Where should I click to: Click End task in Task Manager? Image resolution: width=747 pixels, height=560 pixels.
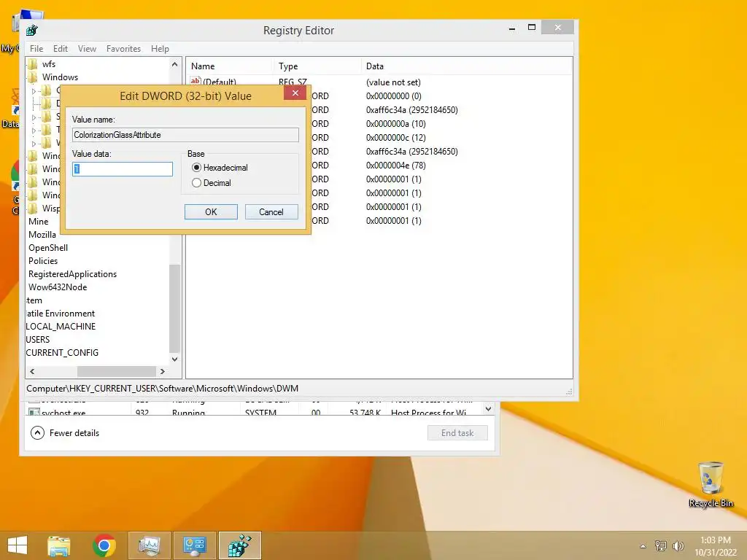click(x=457, y=433)
